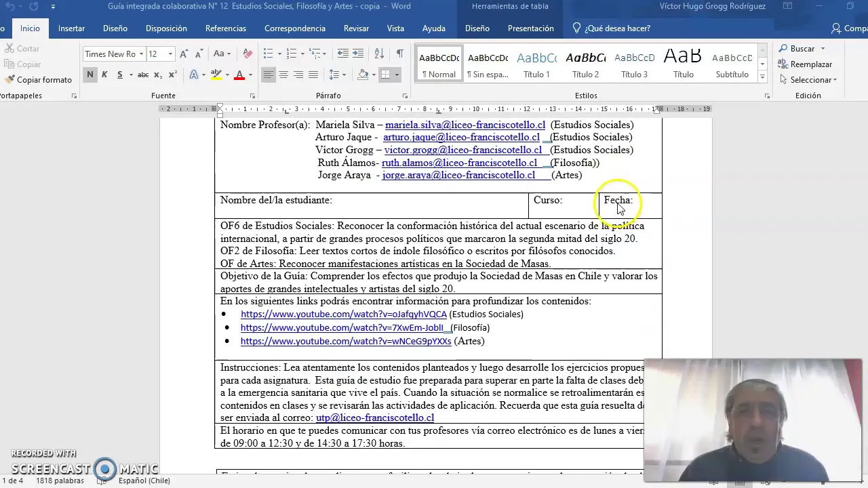Open the Referencias tab
Viewport: 868px width, 488px height.
tap(226, 28)
